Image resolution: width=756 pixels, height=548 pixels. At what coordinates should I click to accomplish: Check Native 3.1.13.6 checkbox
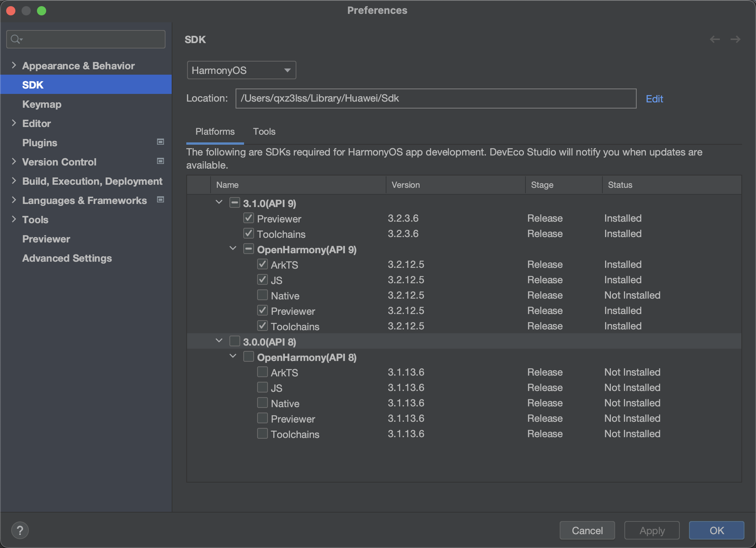coord(263,403)
